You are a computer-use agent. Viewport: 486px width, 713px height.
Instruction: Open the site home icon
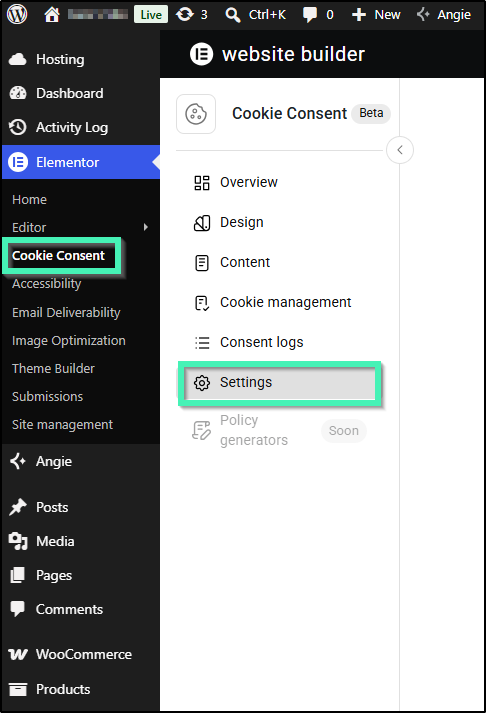click(52, 15)
